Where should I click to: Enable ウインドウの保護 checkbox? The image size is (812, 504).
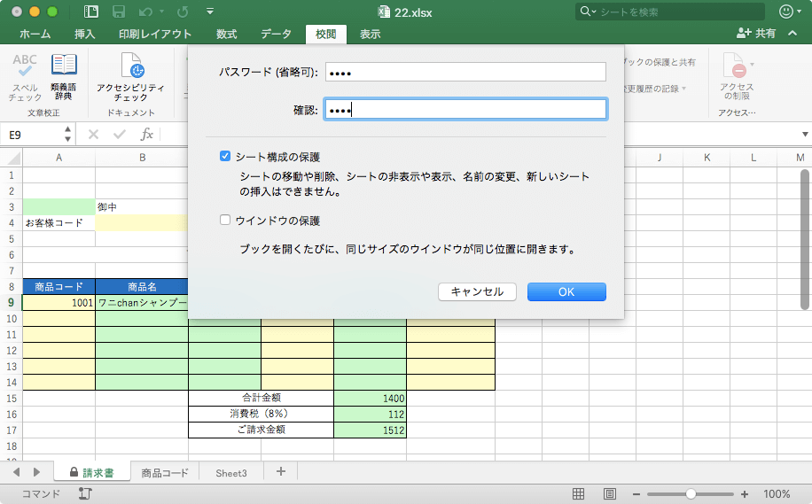[x=225, y=220]
